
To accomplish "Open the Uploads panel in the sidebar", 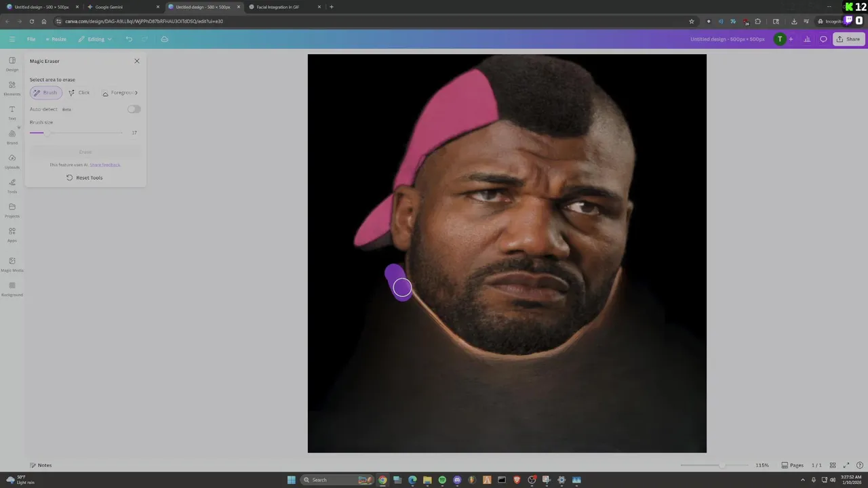I will [x=12, y=162].
